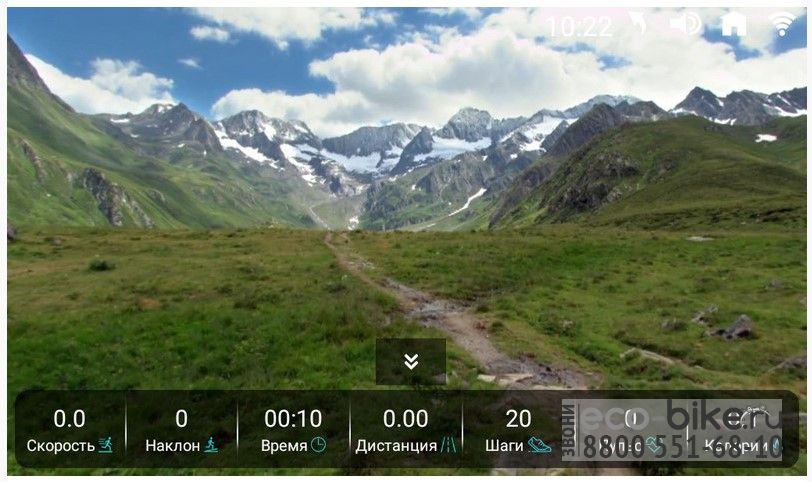
Task: Tap the speaker volume icon
Action: (685, 24)
